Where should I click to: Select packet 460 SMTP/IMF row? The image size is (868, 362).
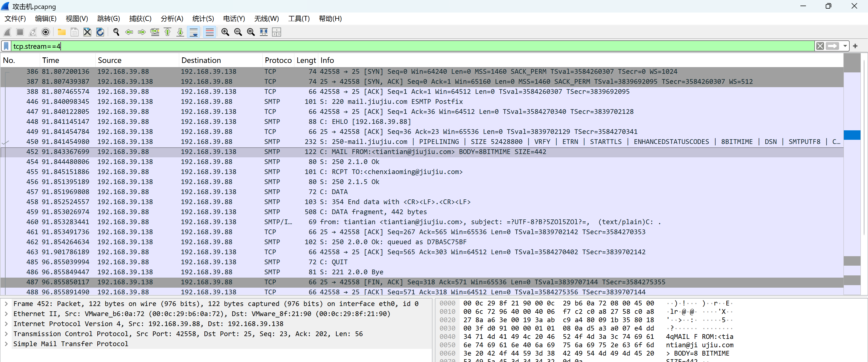pos(422,222)
